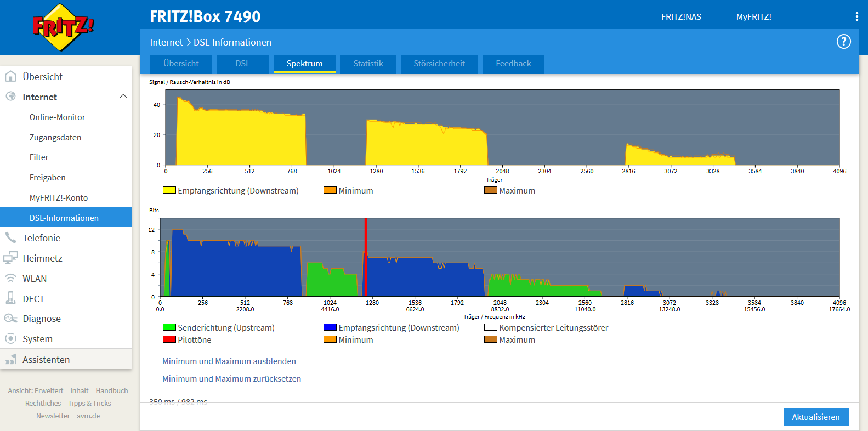Open the Feedback tab
Screen dimensions: 868x431
click(x=513, y=64)
